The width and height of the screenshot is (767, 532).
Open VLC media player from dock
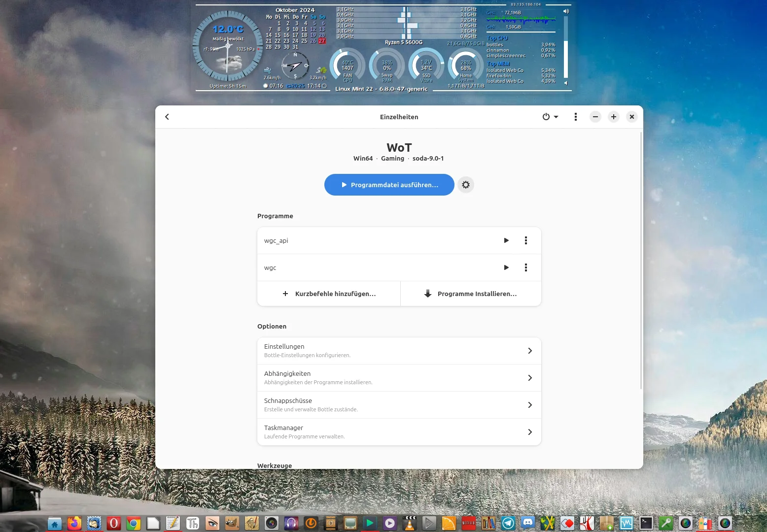[x=410, y=523]
